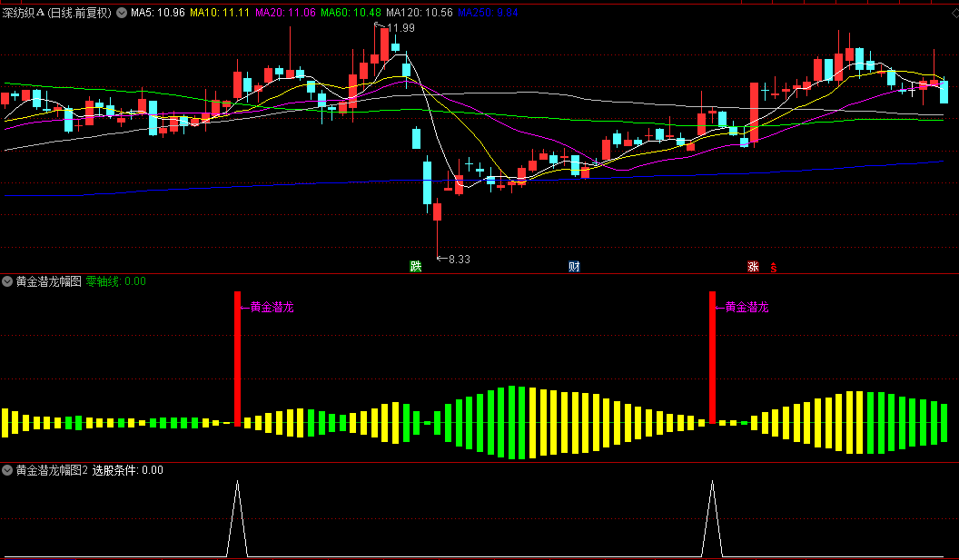959x560 pixels.
Task: Click the blue 财 financial marker icon
Action: pyautogui.click(x=574, y=266)
